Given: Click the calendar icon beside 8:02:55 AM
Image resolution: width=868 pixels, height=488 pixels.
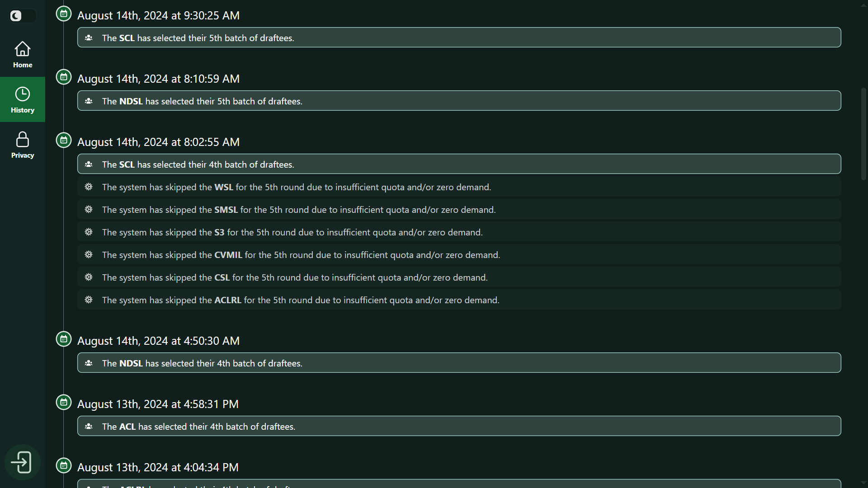Looking at the screenshot, I should [x=64, y=140].
